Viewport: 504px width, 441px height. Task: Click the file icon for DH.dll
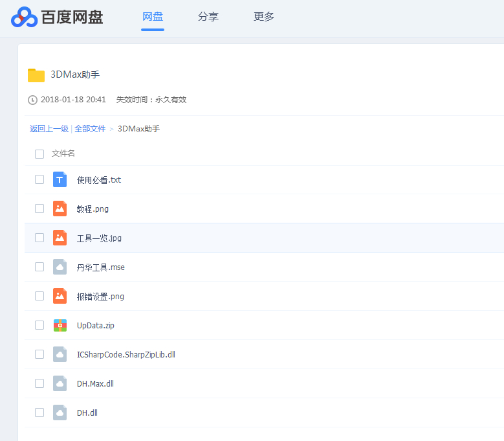pyautogui.click(x=60, y=413)
